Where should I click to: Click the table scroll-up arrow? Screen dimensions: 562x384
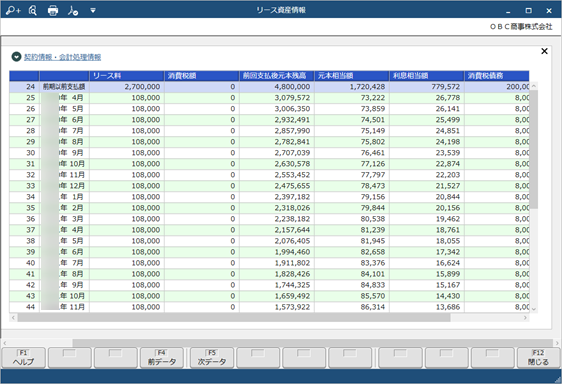tap(534, 86)
